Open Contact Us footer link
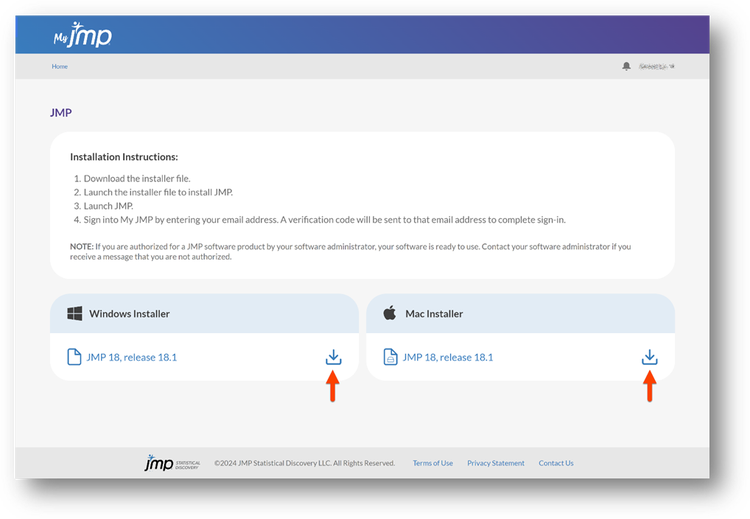The image size is (750, 519). [556, 463]
